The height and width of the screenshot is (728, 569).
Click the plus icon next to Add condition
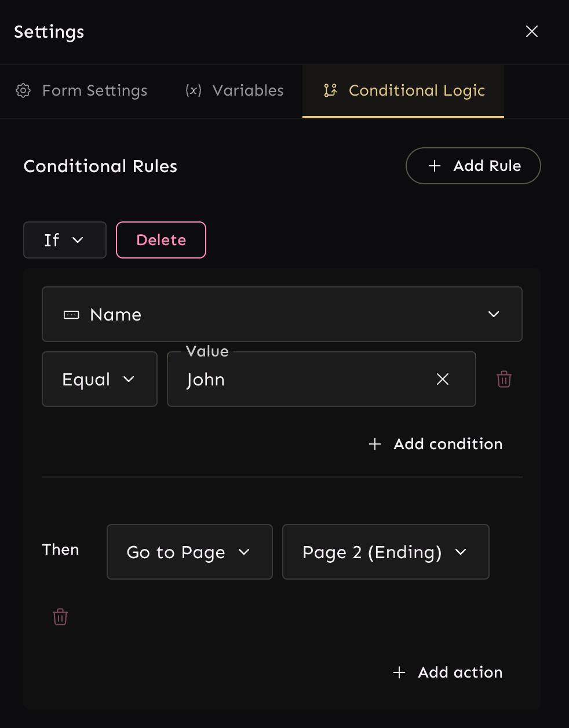pos(375,444)
